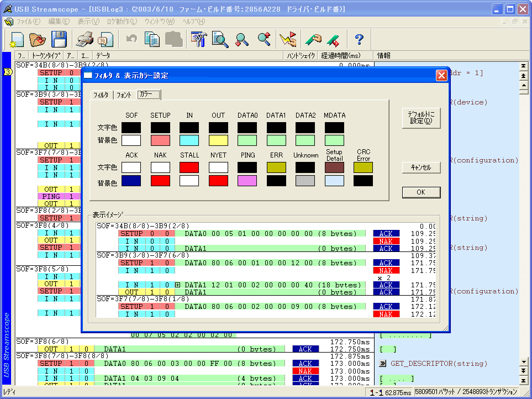
Task: Click the lightning bolt trigger icon
Action: coord(288,39)
